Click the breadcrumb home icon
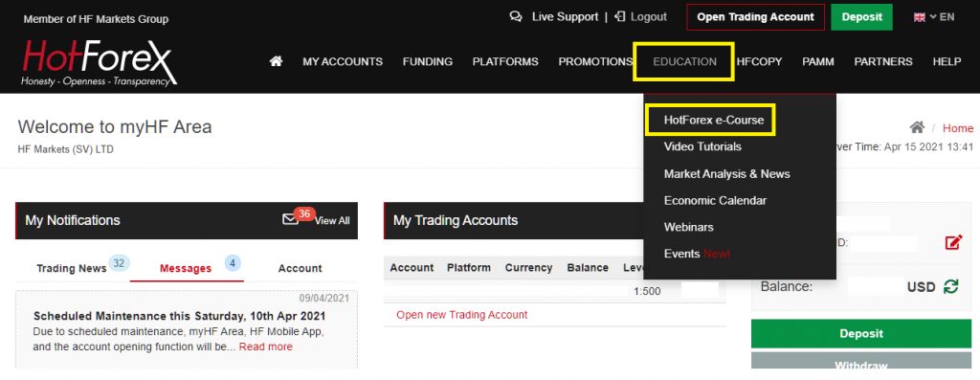 tap(917, 128)
